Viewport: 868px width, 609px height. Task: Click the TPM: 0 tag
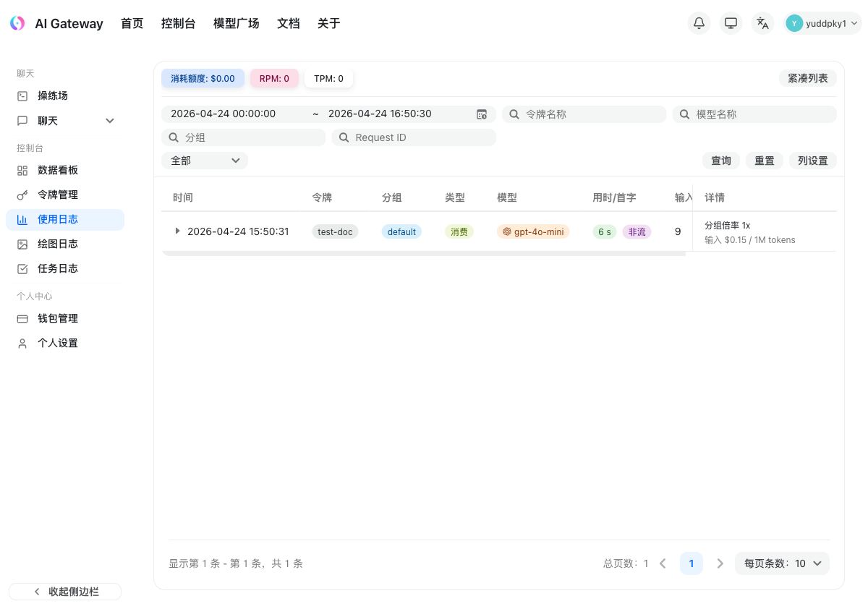(x=328, y=78)
